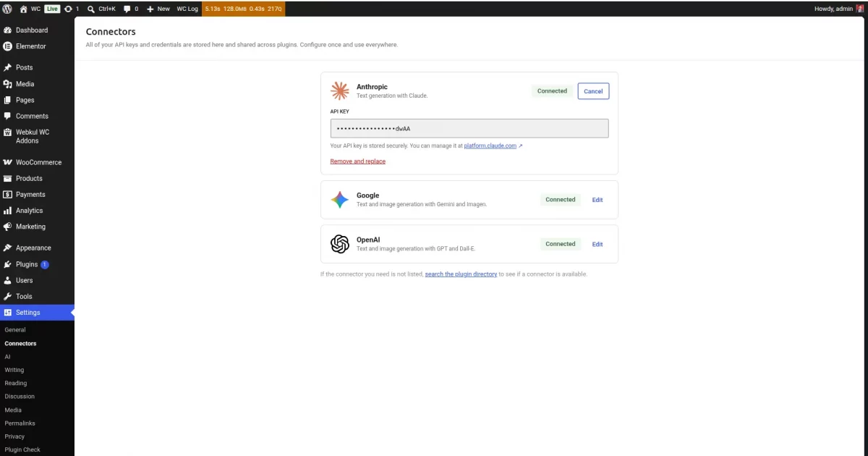The image size is (868, 456).
Task: Click 'Text generation with Claude.' description
Action: [392, 96]
